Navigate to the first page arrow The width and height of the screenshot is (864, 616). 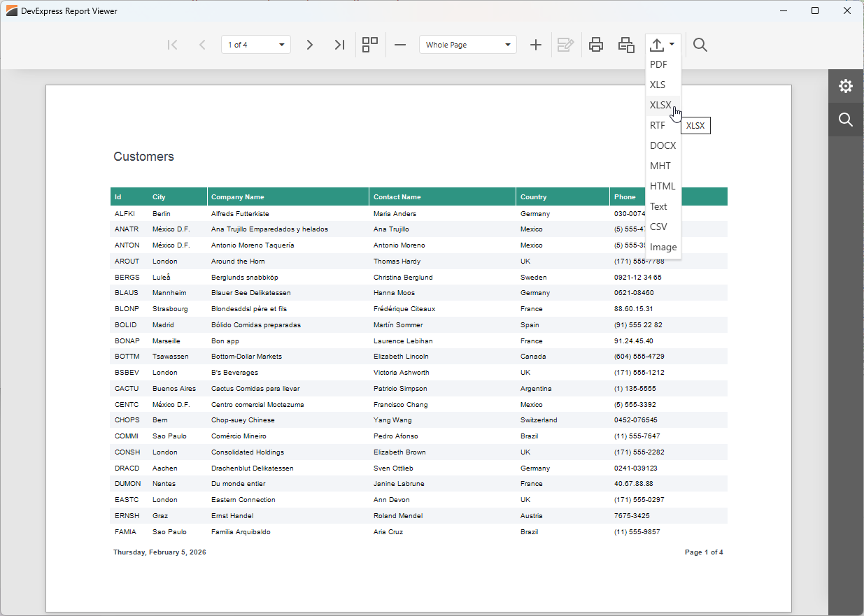pyautogui.click(x=173, y=44)
